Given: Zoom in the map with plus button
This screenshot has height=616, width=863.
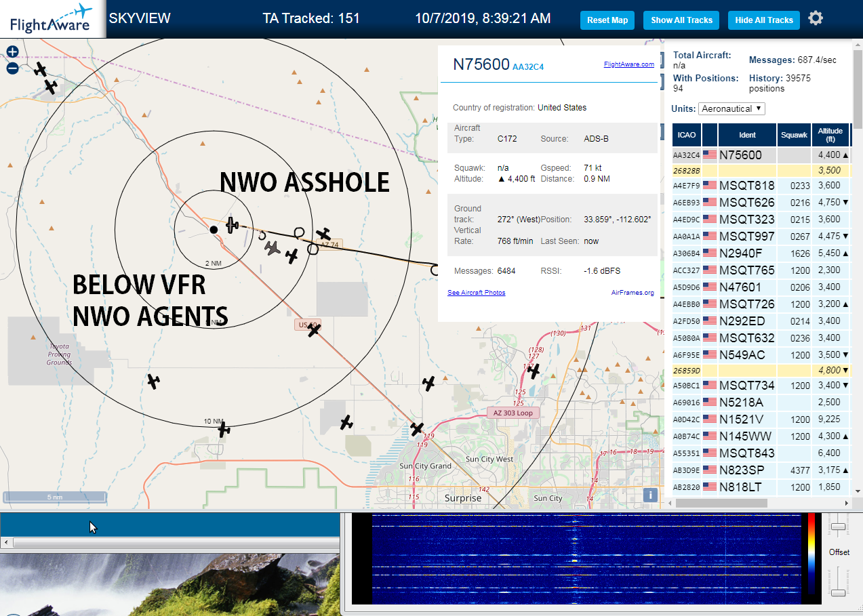Looking at the screenshot, I should coord(12,52).
